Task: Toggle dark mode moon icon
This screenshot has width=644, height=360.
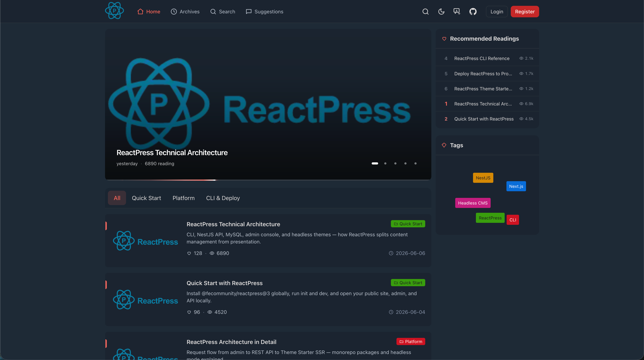Action: click(x=441, y=12)
